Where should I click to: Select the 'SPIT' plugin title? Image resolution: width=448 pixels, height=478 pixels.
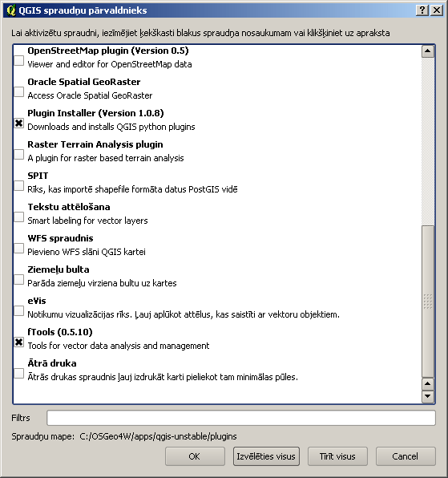38,176
